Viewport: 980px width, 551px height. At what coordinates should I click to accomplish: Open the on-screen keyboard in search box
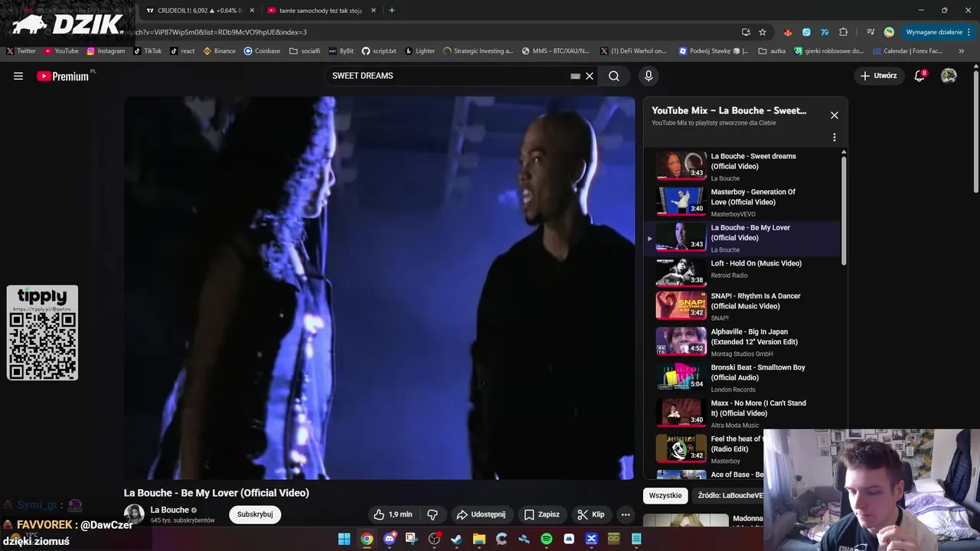[x=575, y=76]
